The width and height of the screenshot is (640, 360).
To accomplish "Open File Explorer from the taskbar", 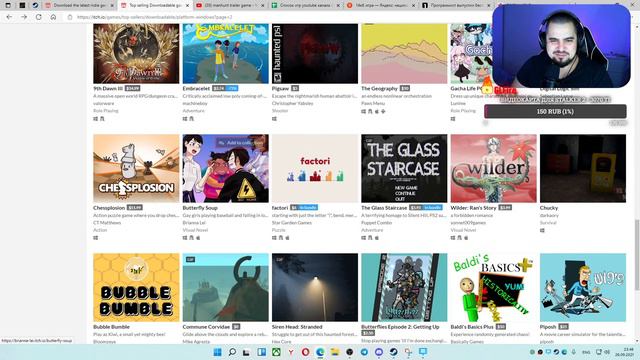I will tap(335, 352).
